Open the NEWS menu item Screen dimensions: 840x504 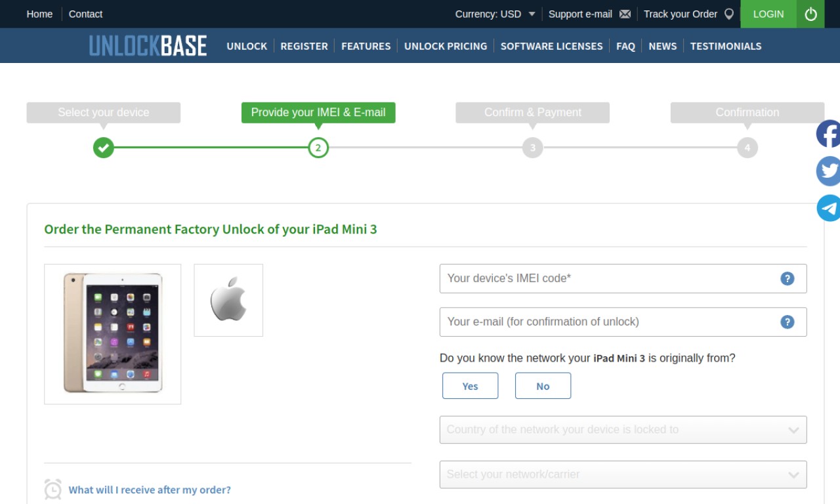[x=662, y=46]
